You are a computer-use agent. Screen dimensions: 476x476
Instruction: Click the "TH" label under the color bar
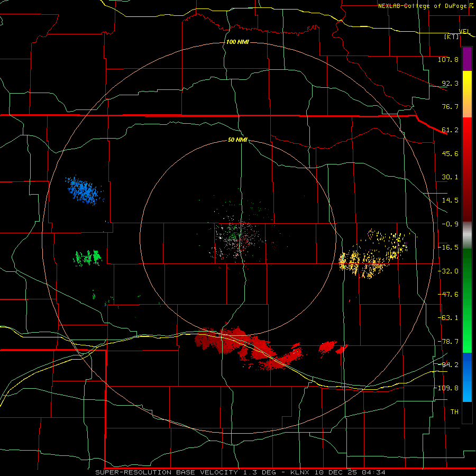coord(454,412)
